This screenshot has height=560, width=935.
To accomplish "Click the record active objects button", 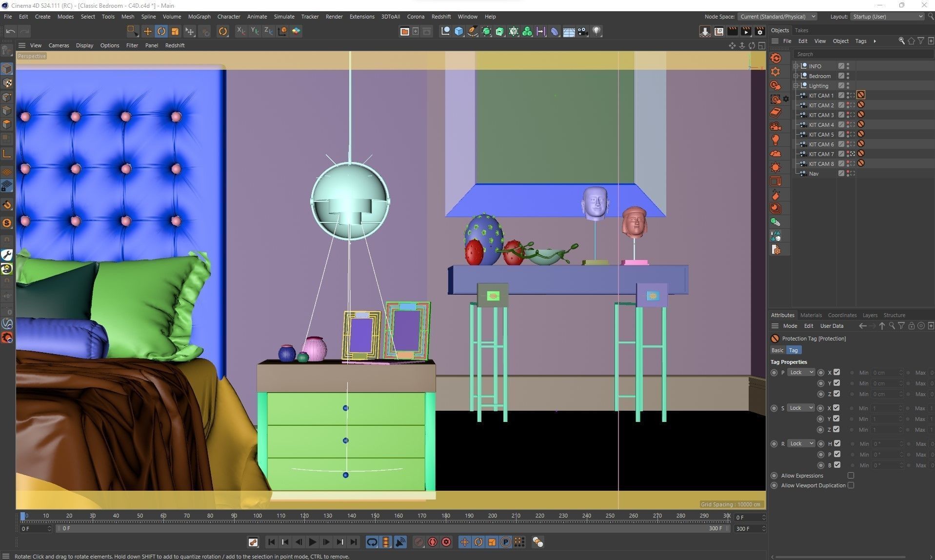I will click(x=419, y=542).
